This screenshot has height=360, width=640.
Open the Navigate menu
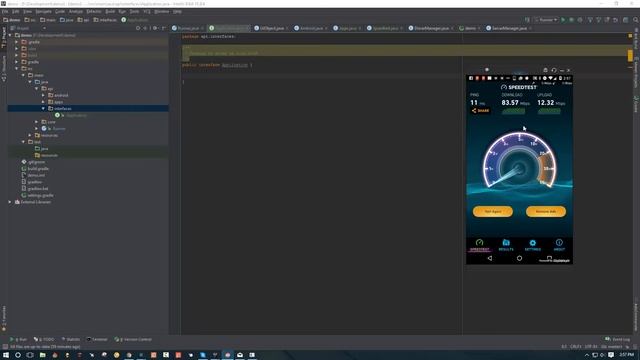pyautogui.click(x=43, y=11)
